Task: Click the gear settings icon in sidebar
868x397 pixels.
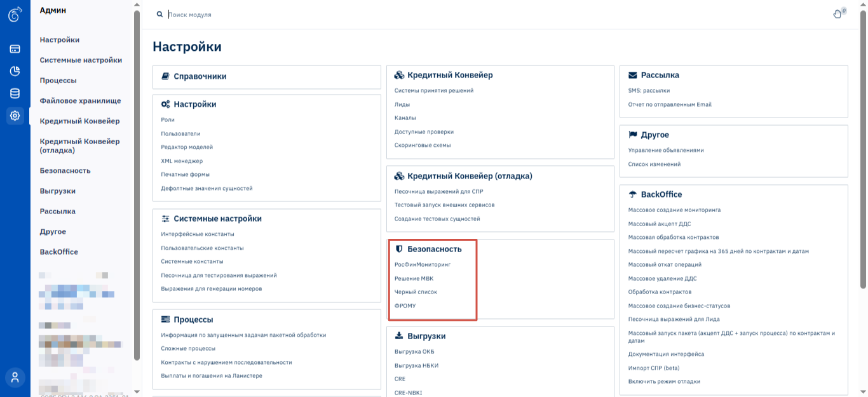Action: click(15, 116)
